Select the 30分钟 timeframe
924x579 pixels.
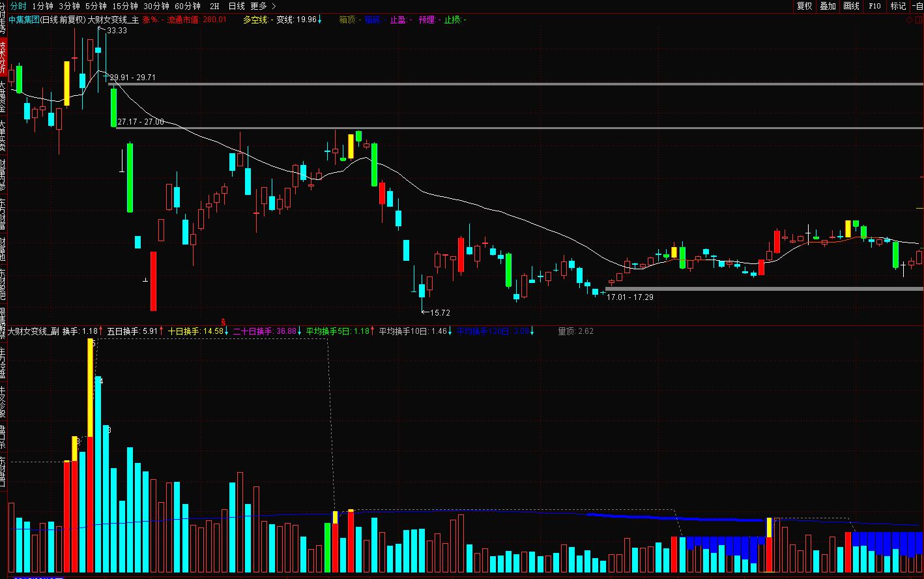pyautogui.click(x=156, y=6)
